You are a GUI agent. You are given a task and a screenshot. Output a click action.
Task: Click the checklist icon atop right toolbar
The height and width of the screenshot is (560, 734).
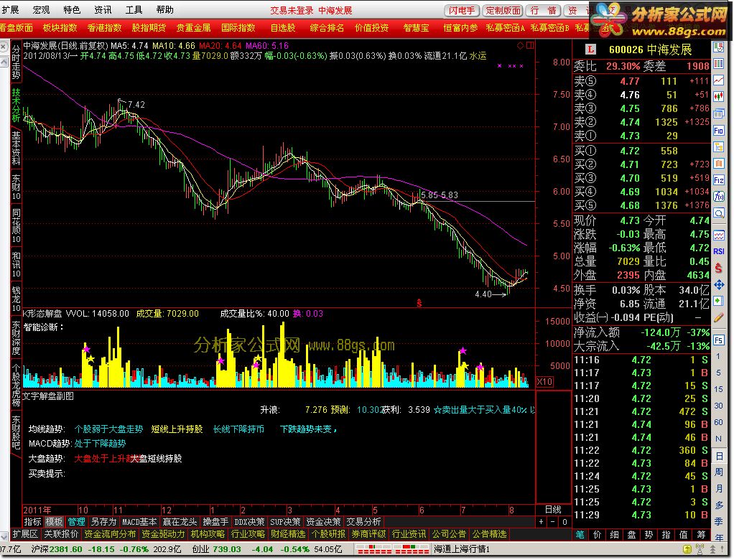coord(718,47)
